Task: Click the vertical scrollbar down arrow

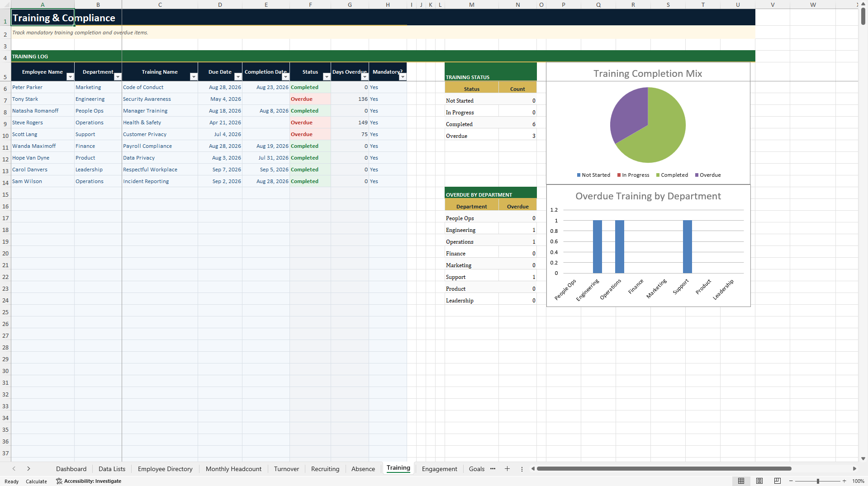Action: click(863, 458)
